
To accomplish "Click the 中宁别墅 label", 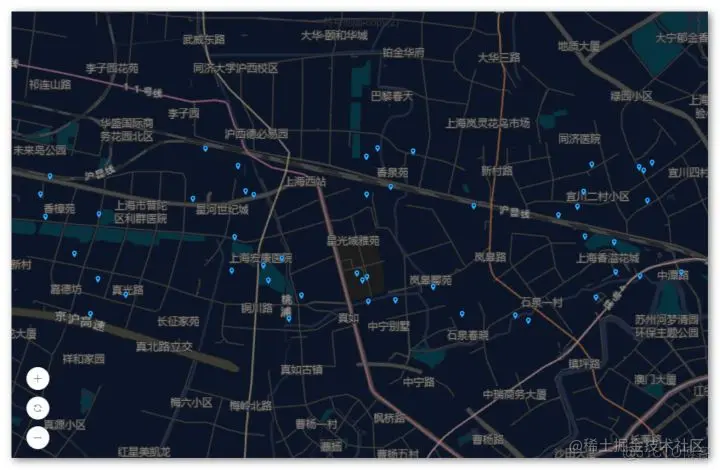I will click(388, 326).
